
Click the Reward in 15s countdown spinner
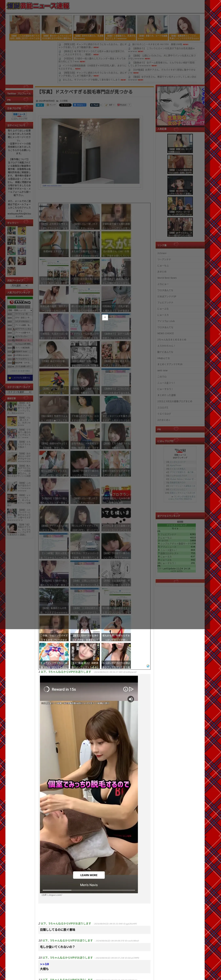click(x=46, y=689)
